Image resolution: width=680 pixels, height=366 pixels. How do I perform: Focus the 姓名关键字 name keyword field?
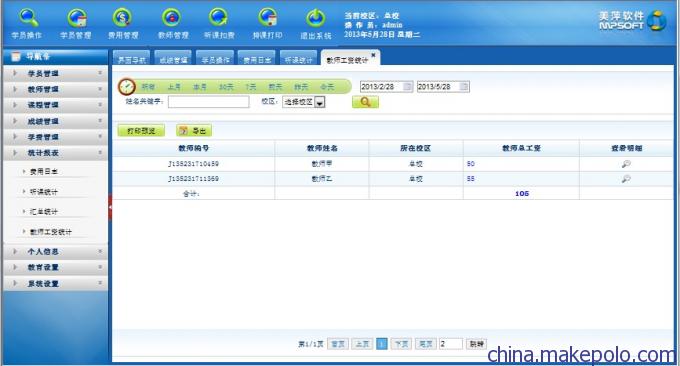(x=209, y=102)
